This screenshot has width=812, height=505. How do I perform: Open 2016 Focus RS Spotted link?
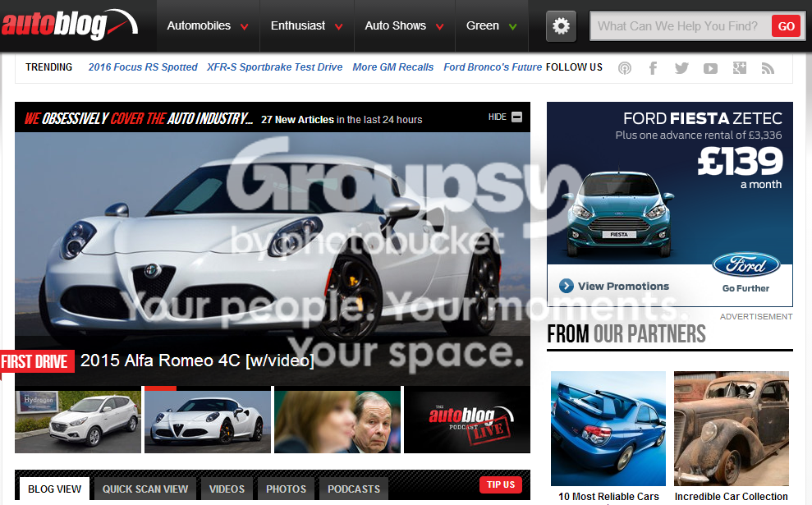click(x=142, y=67)
